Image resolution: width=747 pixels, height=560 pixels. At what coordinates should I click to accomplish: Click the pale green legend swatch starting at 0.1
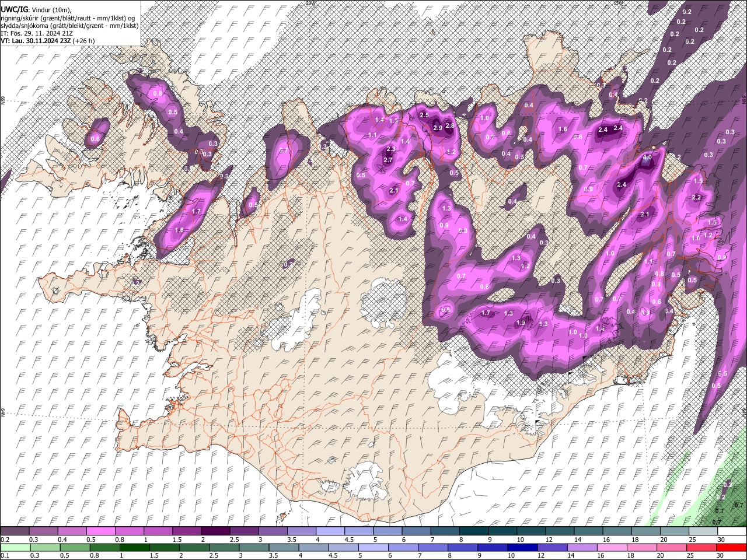(x=15, y=548)
